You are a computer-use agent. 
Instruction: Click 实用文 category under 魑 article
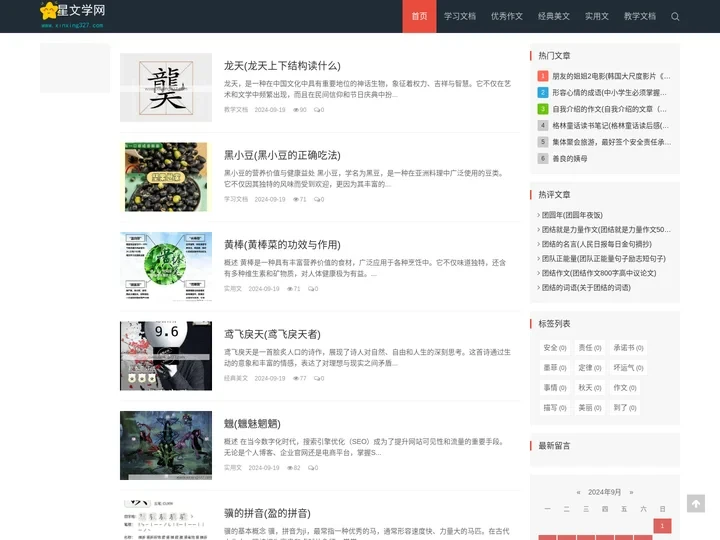[x=232, y=468]
